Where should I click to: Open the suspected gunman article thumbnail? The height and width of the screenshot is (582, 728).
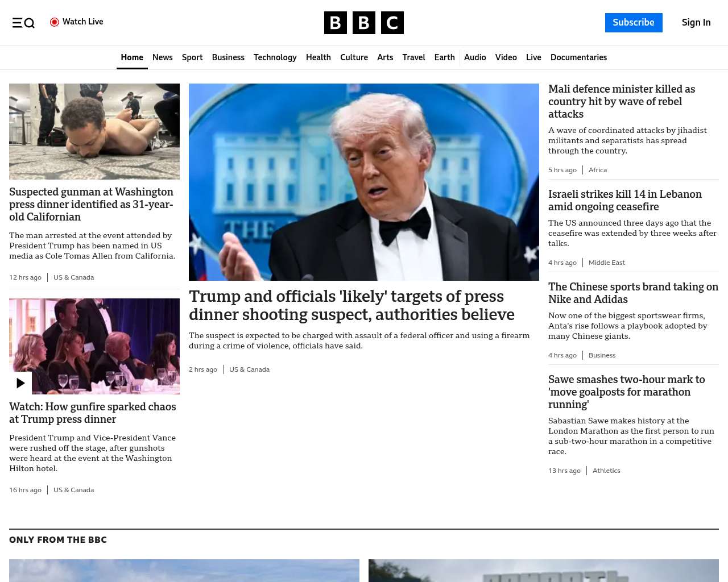point(94,131)
